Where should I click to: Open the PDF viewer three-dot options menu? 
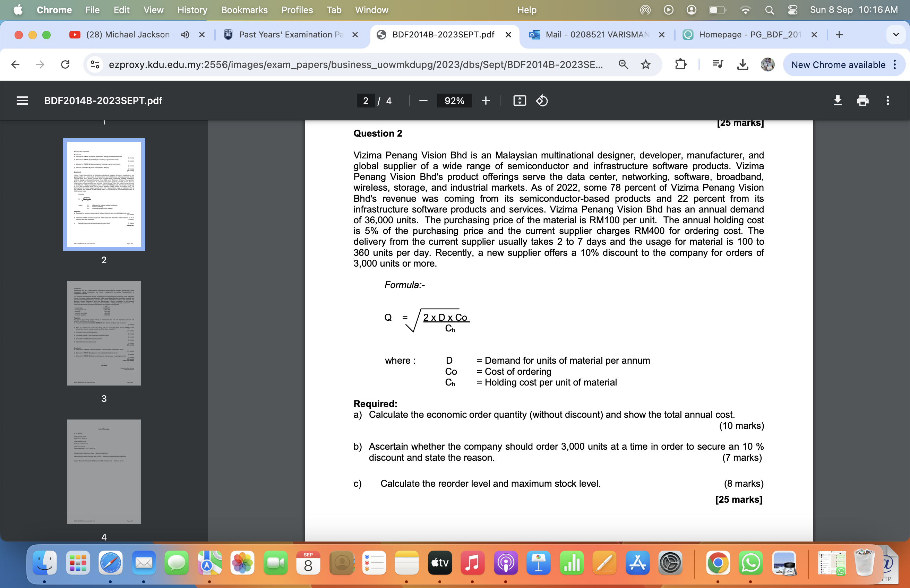click(888, 101)
